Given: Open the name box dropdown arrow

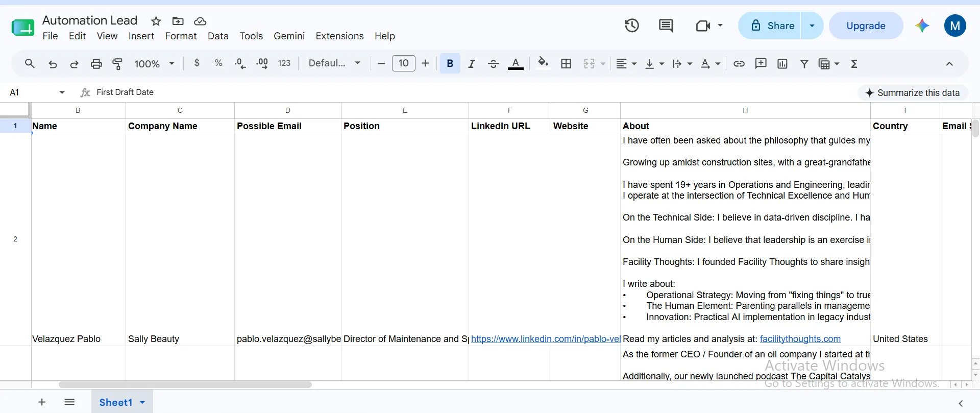Looking at the screenshot, I should 62,92.
